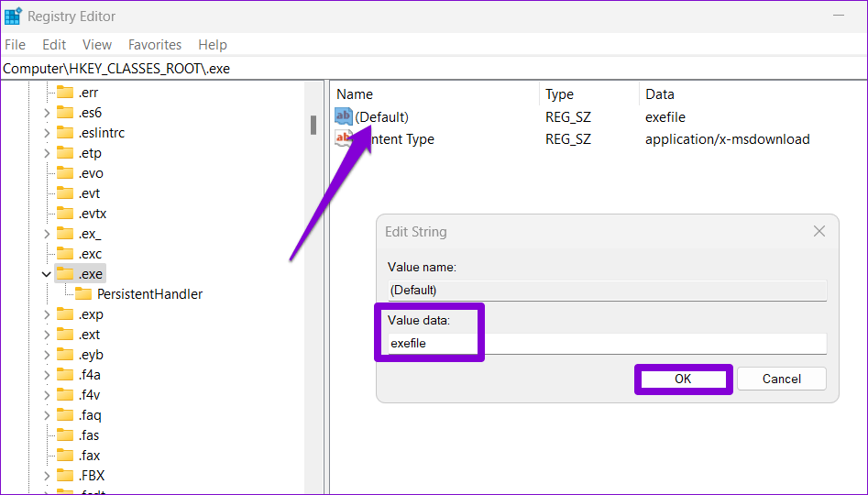Select the .f4v folder icon
The height and width of the screenshot is (495, 868).
(x=65, y=395)
